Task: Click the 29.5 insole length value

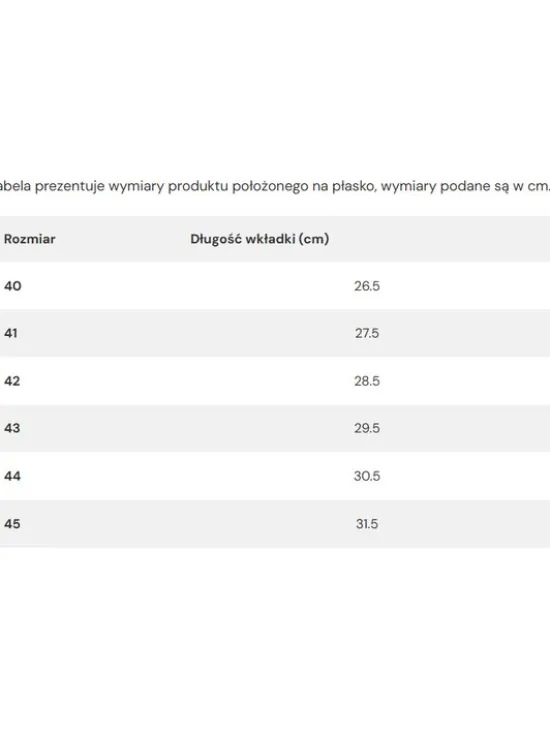Action: tap(367, 428)
